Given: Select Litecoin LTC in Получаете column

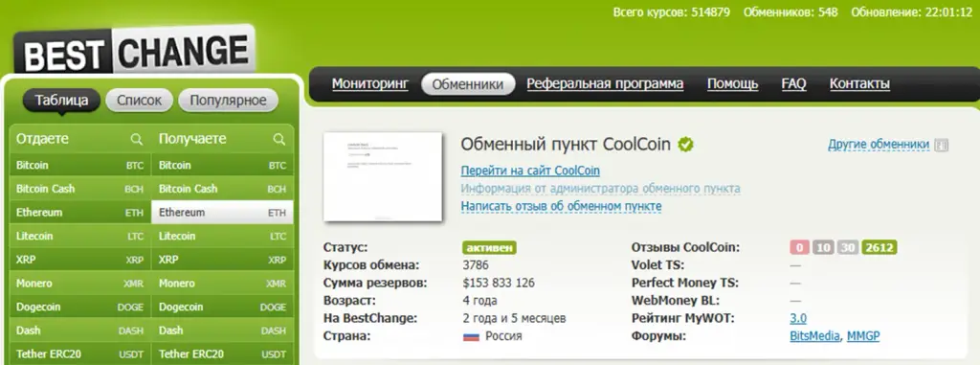Looking at the screenshot, I should (x=222, y=236).
